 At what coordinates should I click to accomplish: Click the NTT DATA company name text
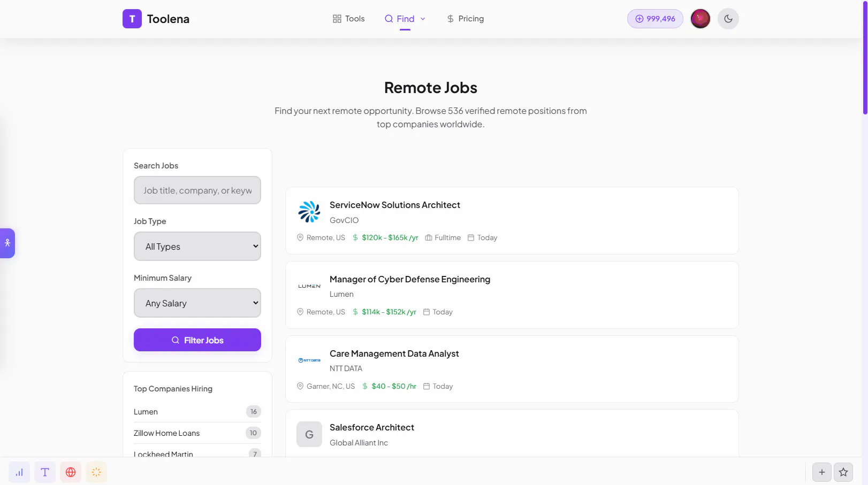tap(346, 368)
